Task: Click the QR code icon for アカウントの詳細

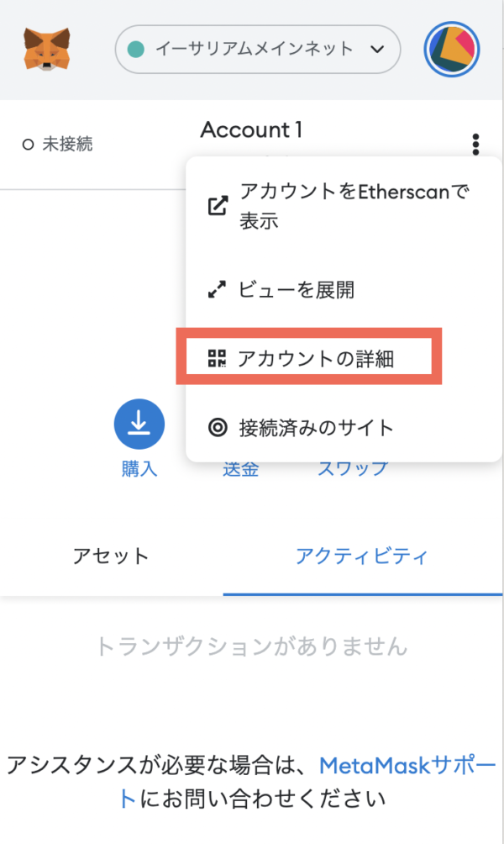Action: [x=218, y=358]
